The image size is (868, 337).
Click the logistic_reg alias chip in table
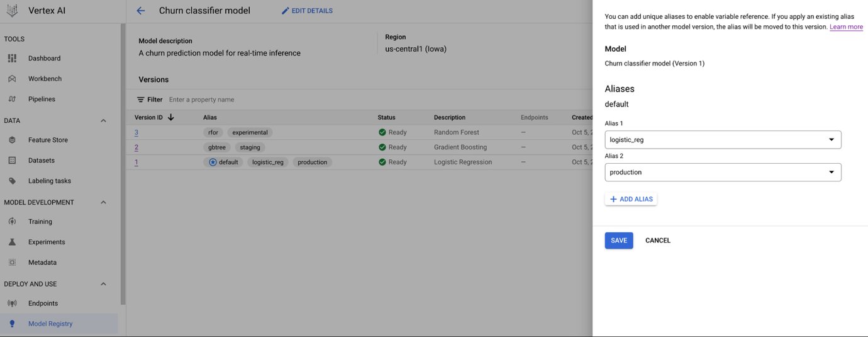point(267,162)
